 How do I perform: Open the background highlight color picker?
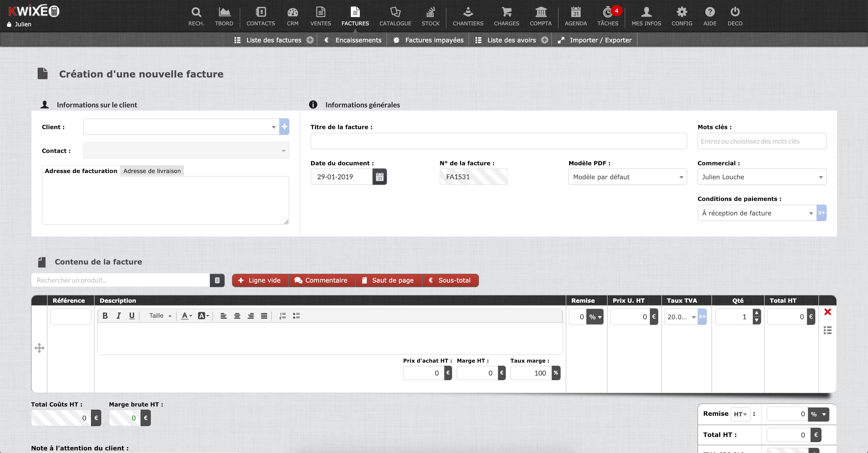click(203, 316)
